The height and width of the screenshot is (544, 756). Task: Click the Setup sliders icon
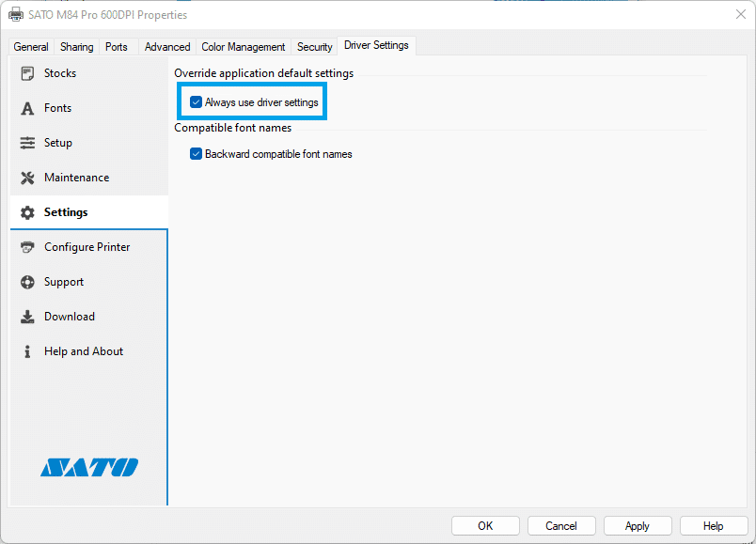pyautogui.click(x=27, y=143)
